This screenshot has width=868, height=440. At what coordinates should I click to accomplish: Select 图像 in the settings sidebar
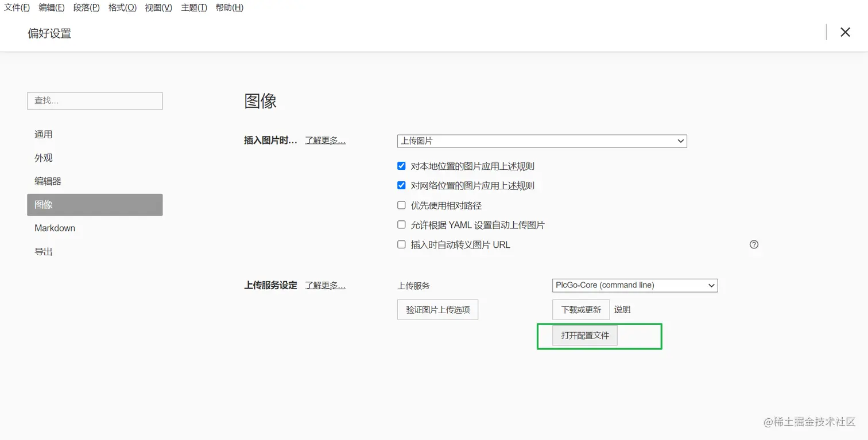pos(95,205)
